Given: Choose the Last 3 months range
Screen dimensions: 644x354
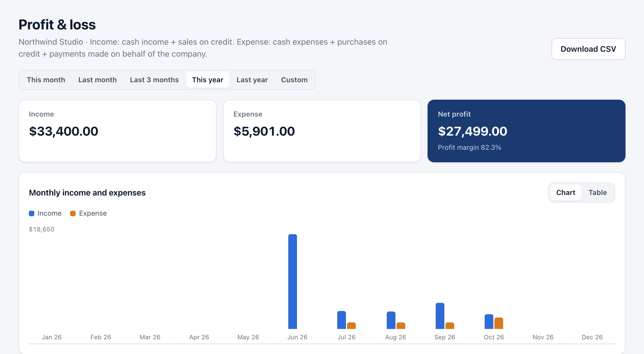Looking at the screenshot, I should click(154, 80).
